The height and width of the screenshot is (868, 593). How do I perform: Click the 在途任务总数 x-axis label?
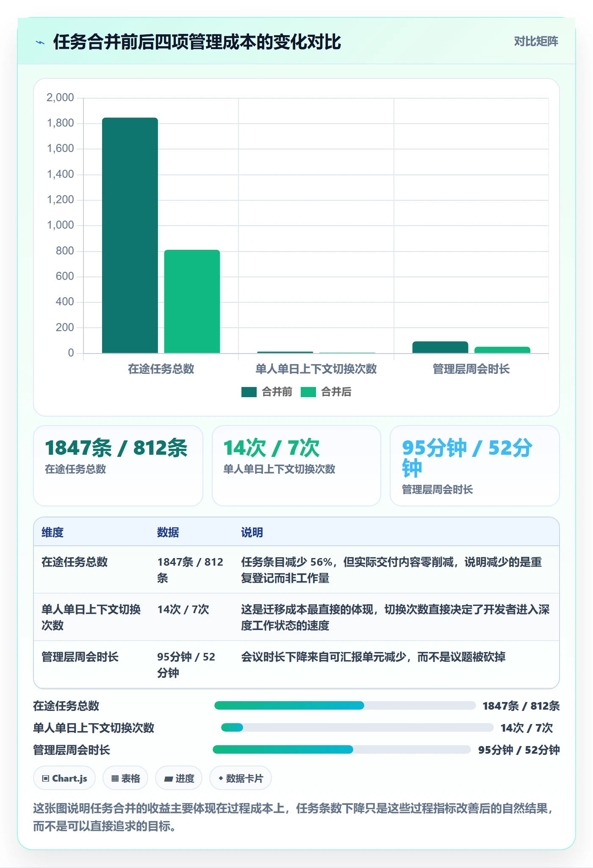(161, 369)
